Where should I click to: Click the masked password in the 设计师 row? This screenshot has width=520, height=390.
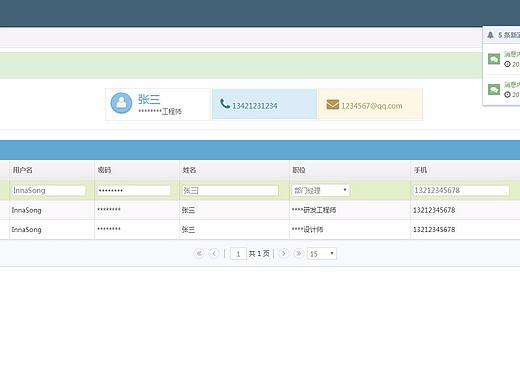[x=109, y=229]
